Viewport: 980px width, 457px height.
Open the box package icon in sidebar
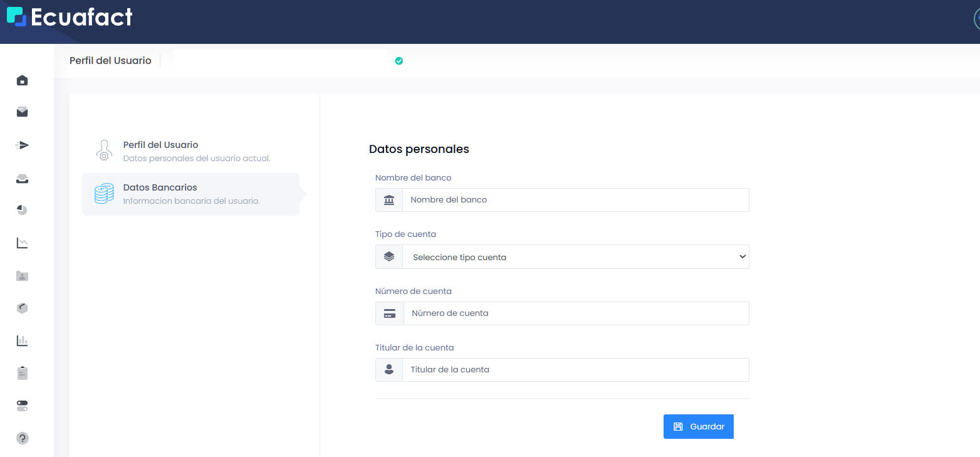(23, 308)
